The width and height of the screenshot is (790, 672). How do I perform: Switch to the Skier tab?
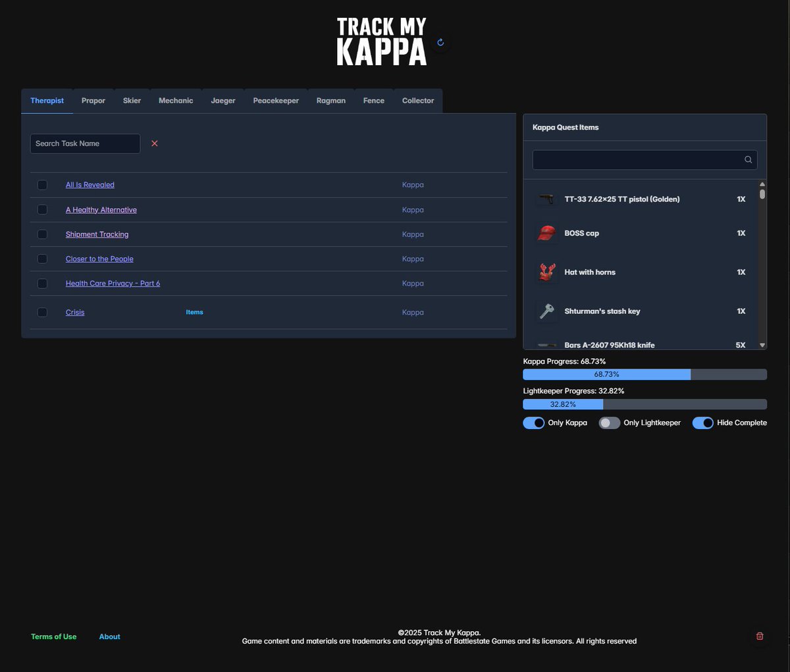click(132, 101)
